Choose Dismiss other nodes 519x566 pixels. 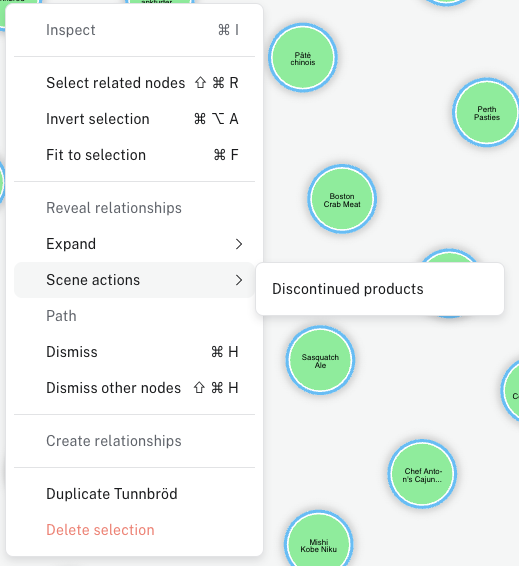coord(134,388)
